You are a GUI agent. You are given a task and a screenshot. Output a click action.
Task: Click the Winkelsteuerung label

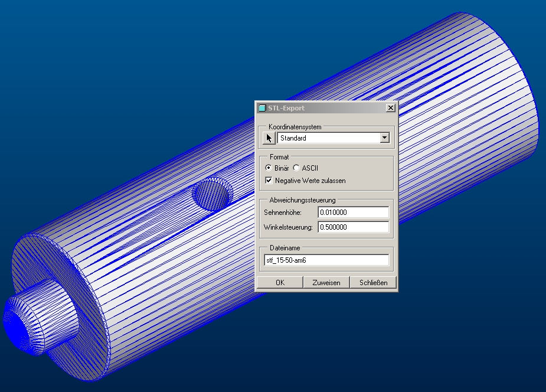[288, 227]
